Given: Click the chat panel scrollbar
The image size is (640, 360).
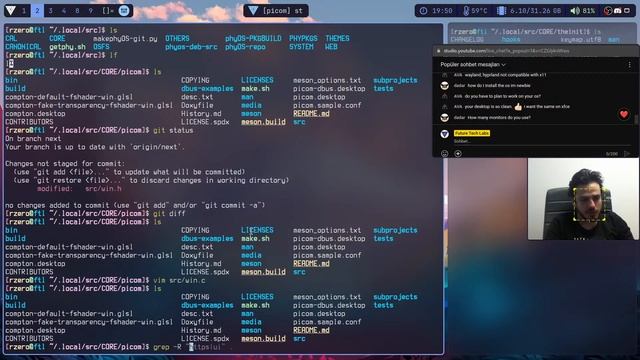Looking at the screenshot, I should pyautogui.click(x=635, y=119).
